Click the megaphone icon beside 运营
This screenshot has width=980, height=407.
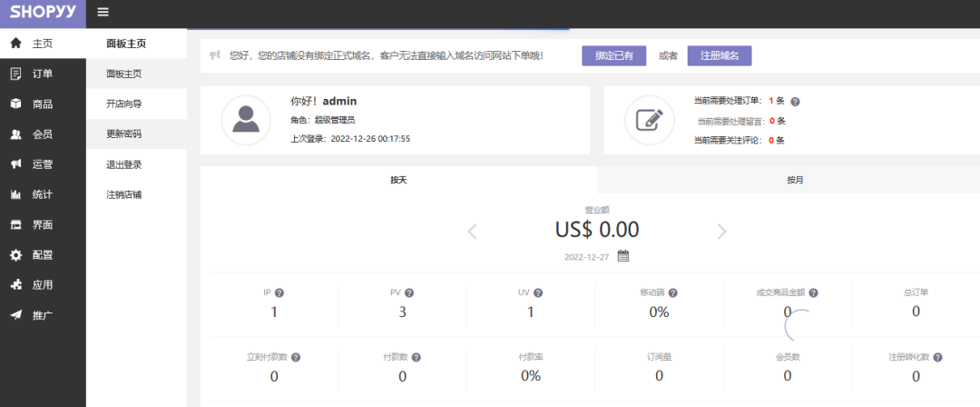(16, 164)
